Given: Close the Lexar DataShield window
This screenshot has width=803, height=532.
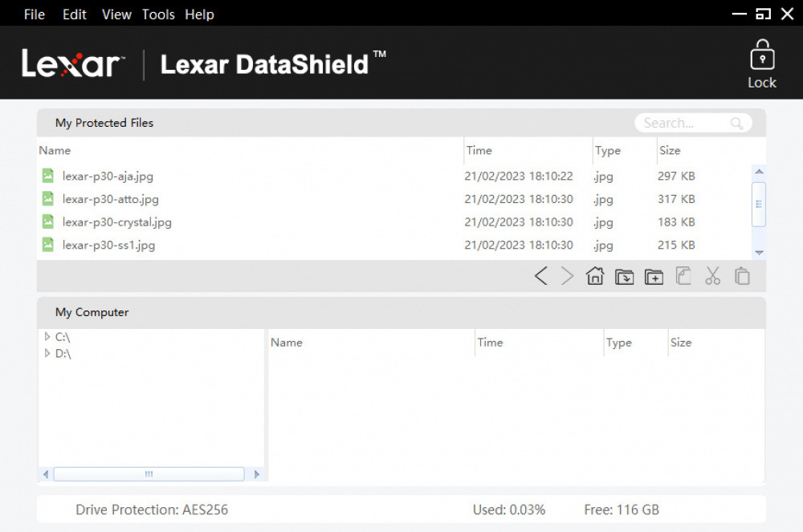Looking at the screenshot, I should (x=787, y=14).
